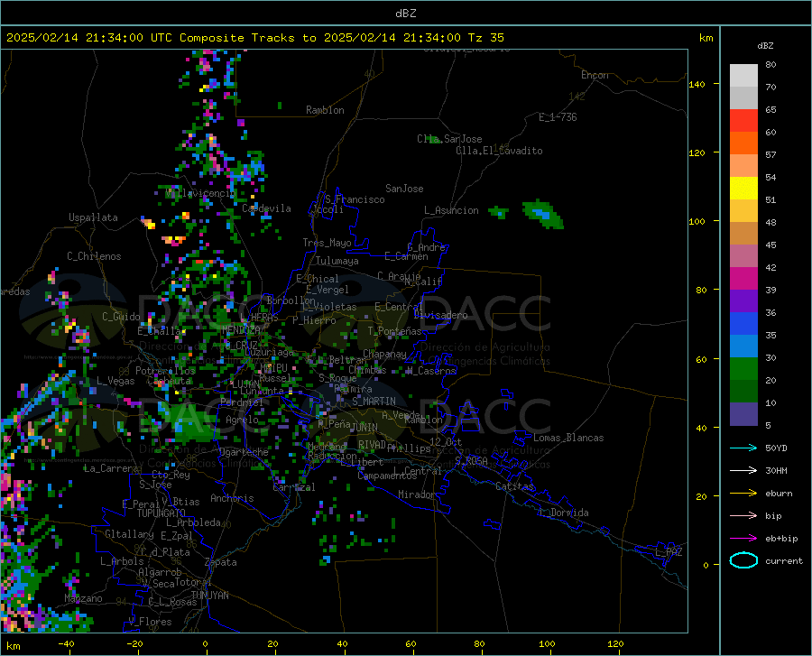Click the 'TUNUYAN' label on the map
812x656 pixels.
point(209,596)
